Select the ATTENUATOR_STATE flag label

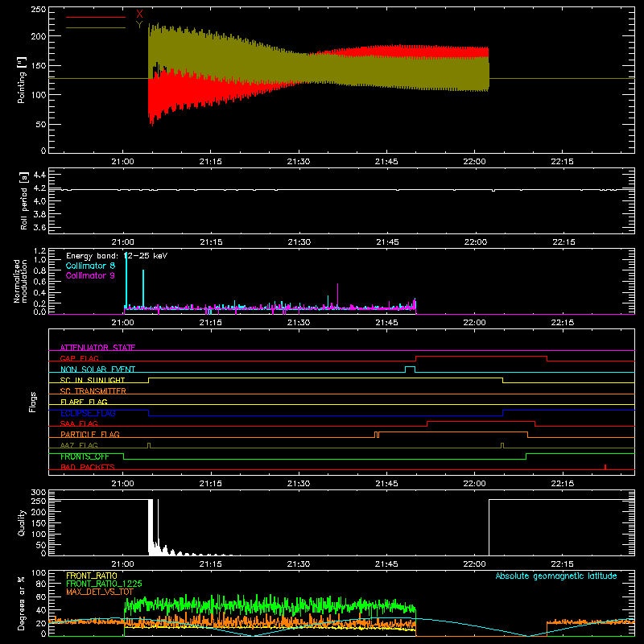click(97, 348)
